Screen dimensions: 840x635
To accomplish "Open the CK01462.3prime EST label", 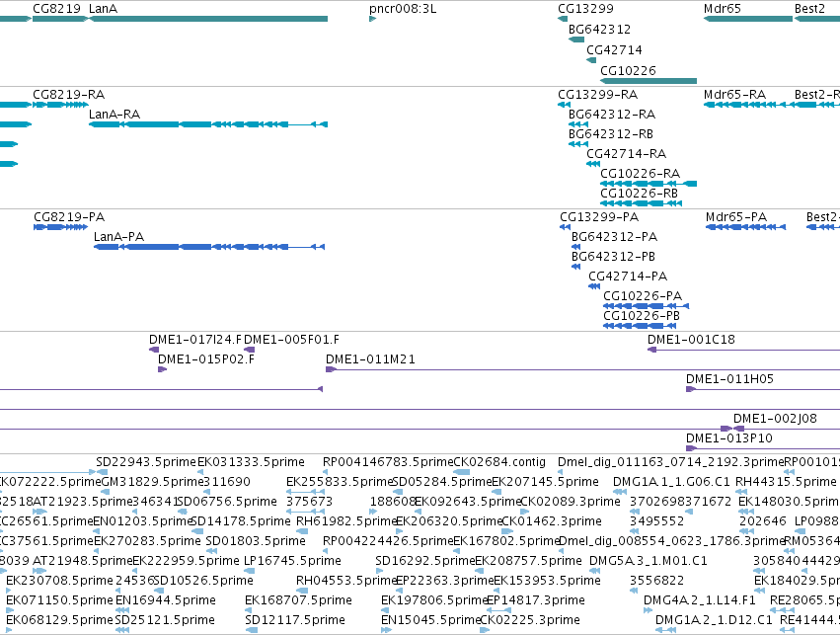I will click(552, 521).
